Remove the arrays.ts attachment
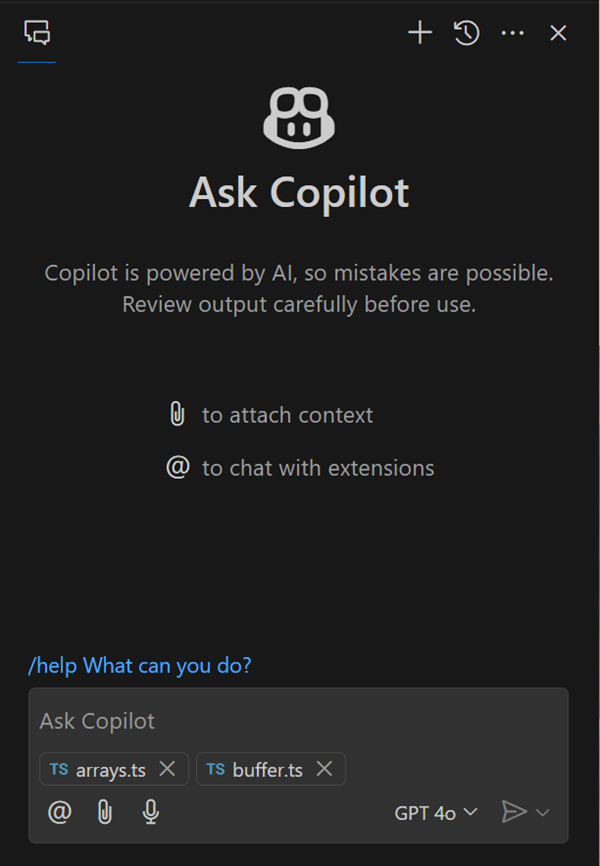The width and height of the screenshot is (600, 866). pyautogui.click(x=168, y=769)
